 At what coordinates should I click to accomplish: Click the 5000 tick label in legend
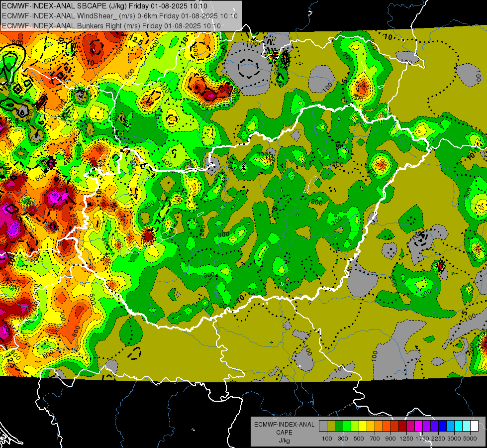pyautogui.click(x=470, y=439)
